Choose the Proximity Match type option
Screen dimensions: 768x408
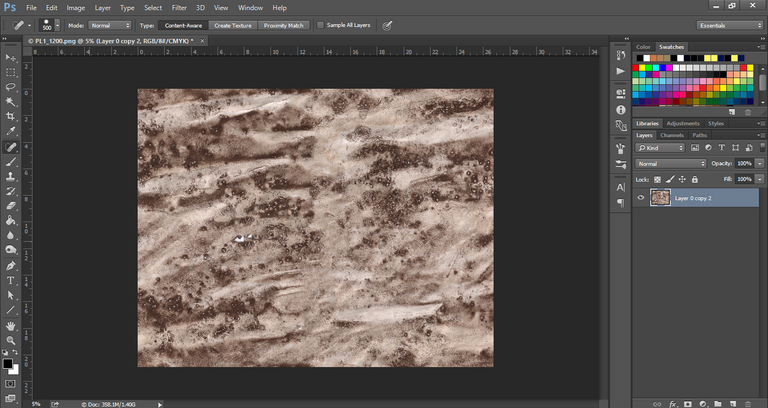[x=285, y=24]
